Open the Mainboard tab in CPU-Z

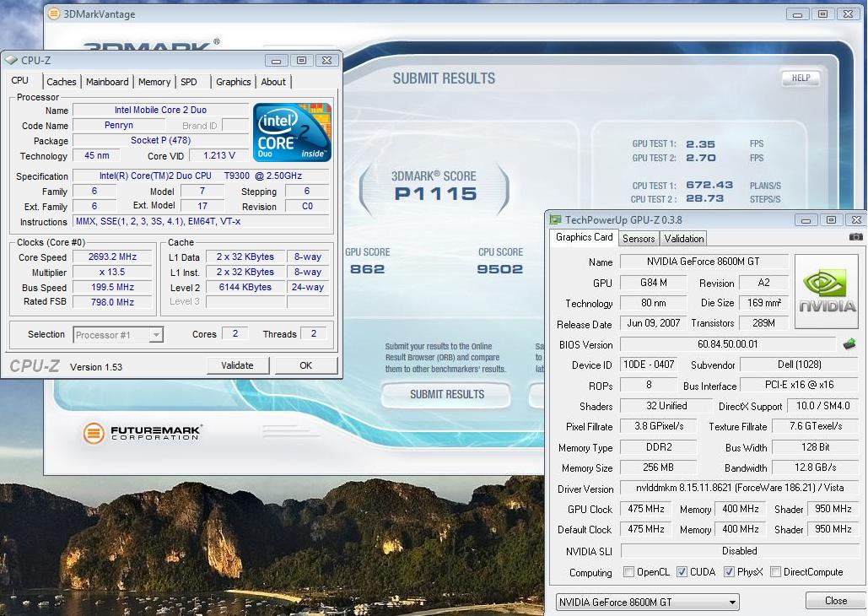pyautogui.click(x=107, y=82)
